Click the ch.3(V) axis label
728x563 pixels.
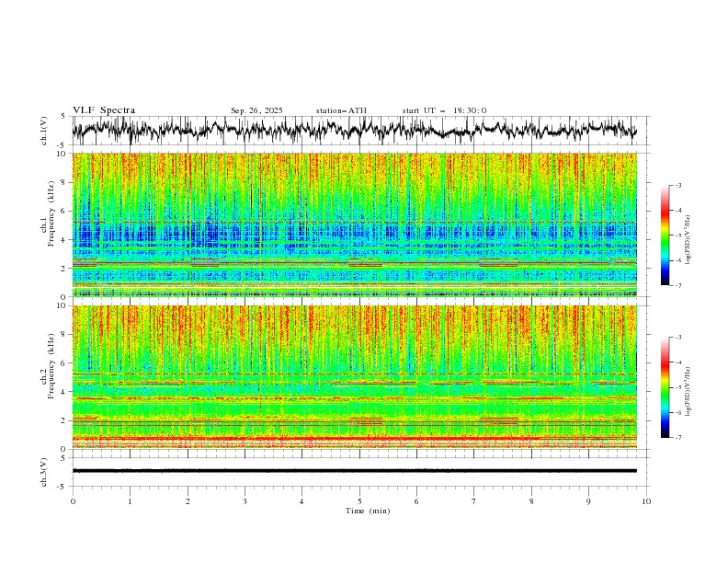(x=44, y=472)
